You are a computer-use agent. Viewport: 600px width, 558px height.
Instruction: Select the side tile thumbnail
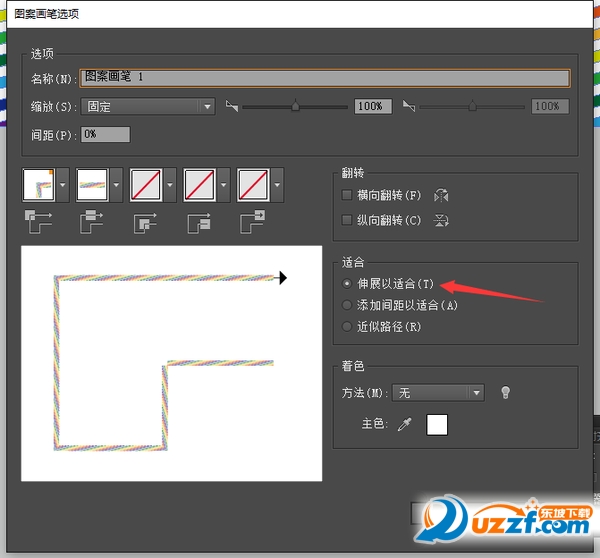tap(92, 185)
